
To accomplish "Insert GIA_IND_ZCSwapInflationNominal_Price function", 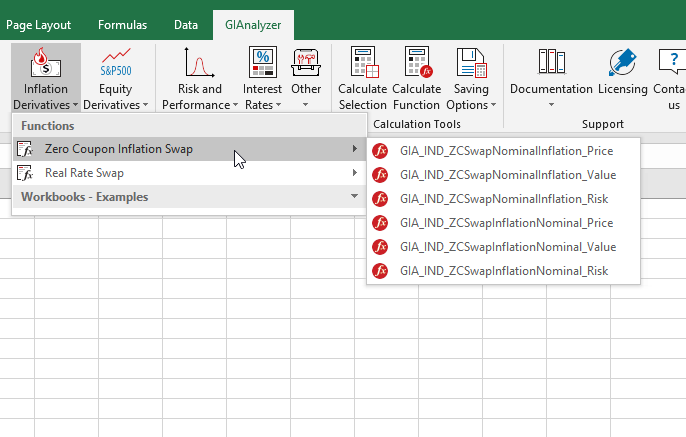I will coord(503,223).
